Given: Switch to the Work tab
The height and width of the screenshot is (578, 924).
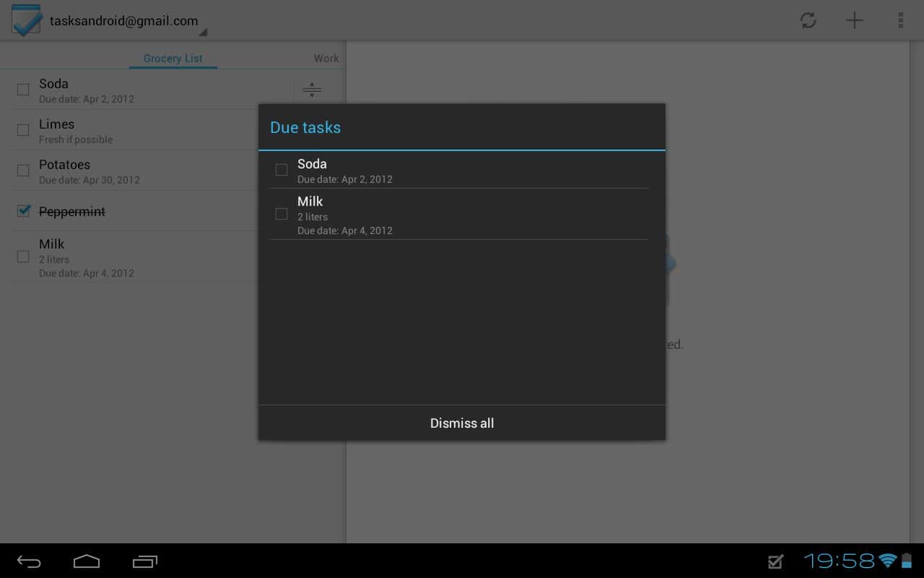Looking at the screenshot, I should [x=326, y=59].
